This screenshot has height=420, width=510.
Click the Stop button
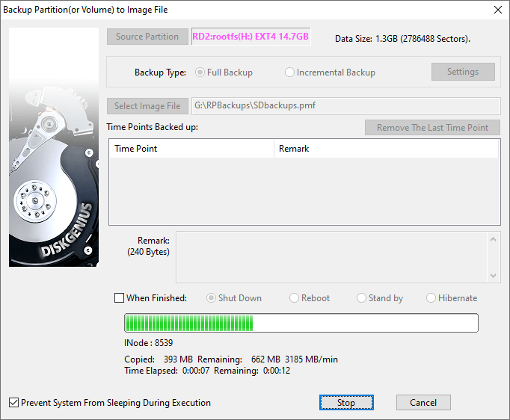click(345, 403)
